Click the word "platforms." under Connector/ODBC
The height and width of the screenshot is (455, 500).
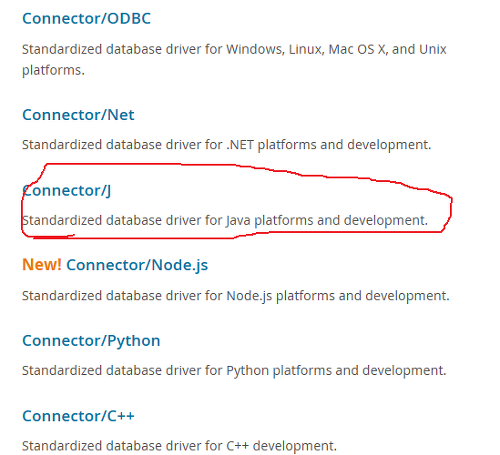(53, 71)
